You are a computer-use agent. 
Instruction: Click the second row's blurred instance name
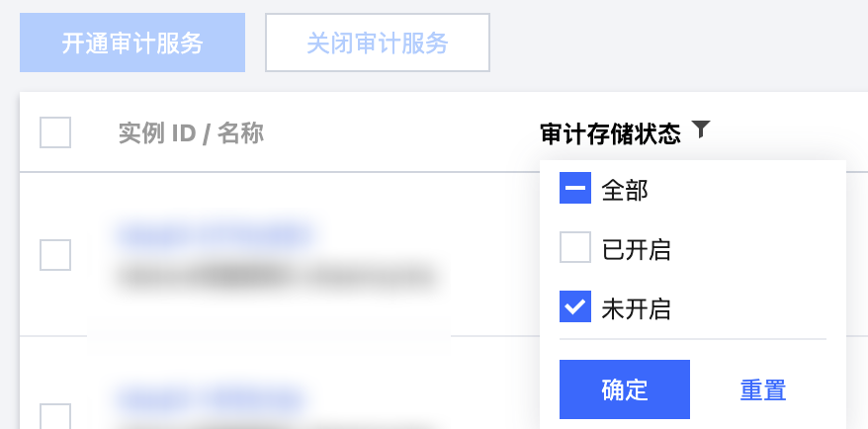coord(275,425)
